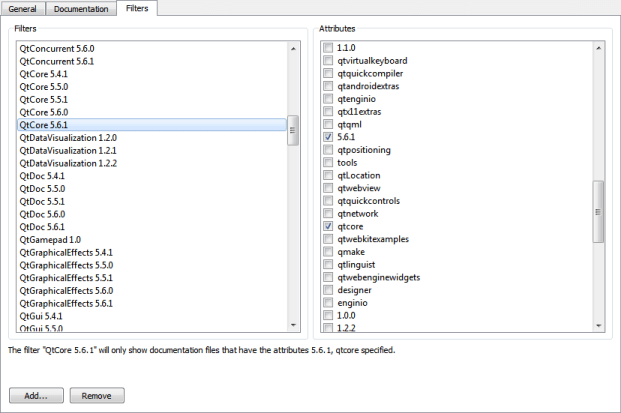621x413 pixels.
Task: Pick QtGraphicalEffects 5.5.1 filter
Action: point(152,278)
